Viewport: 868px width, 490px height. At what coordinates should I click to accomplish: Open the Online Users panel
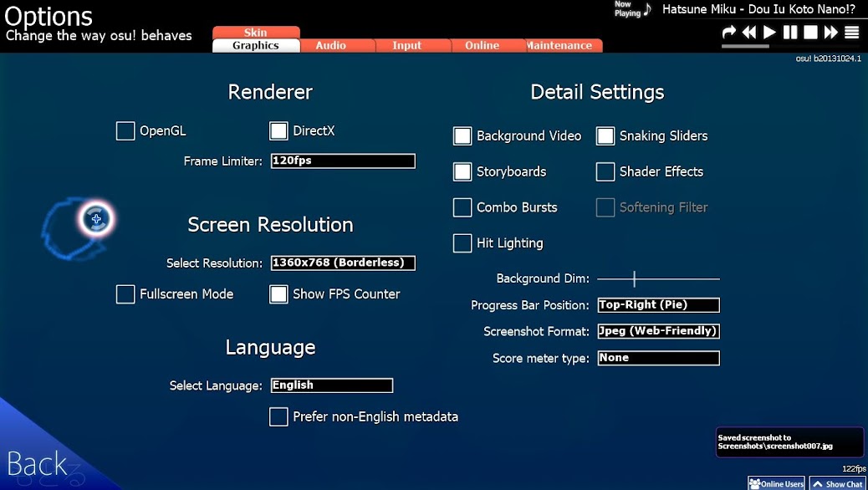pos(777,483)
